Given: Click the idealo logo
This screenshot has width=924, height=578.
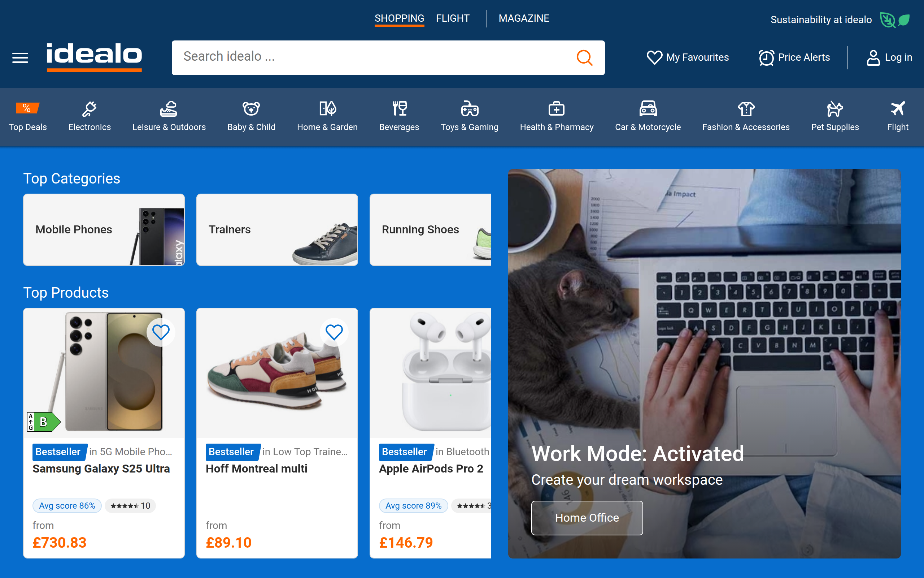Looking at the screenshot, I should pos(94,57).
